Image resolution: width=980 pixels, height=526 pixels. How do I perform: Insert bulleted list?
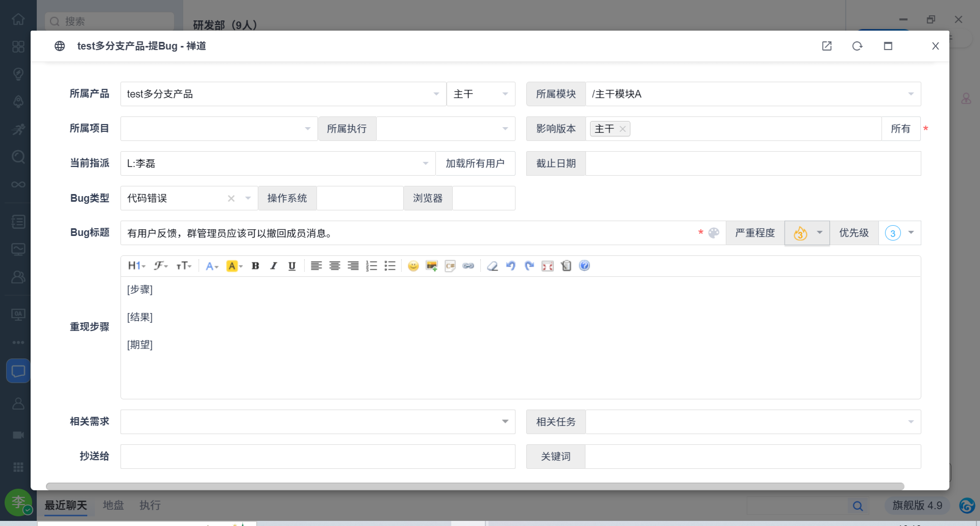(390, 266)
